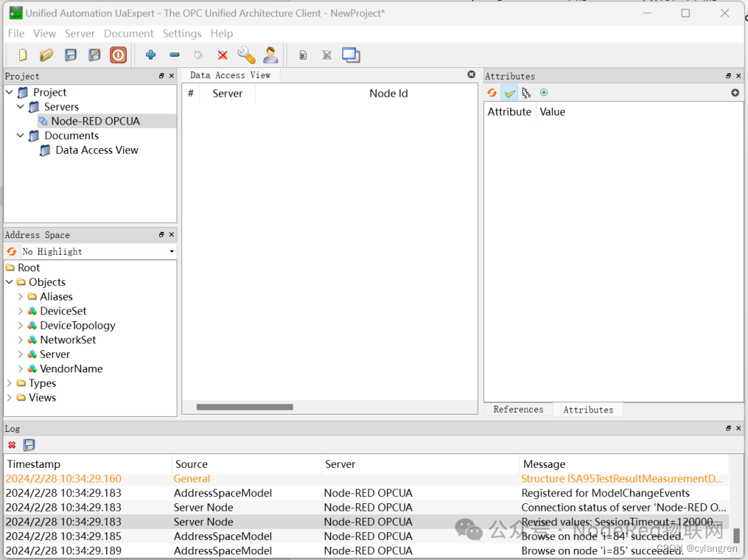This screenshot has height=560, width=748.
Task: Toggle the tree view button in Attributes toolbar
Action: (x=526, y=93)
